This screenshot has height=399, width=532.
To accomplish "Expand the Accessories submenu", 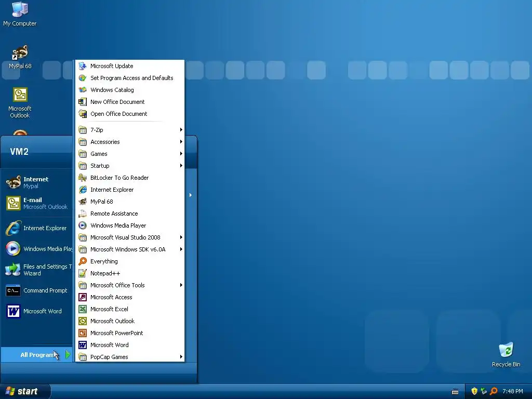I will (129, 142).
